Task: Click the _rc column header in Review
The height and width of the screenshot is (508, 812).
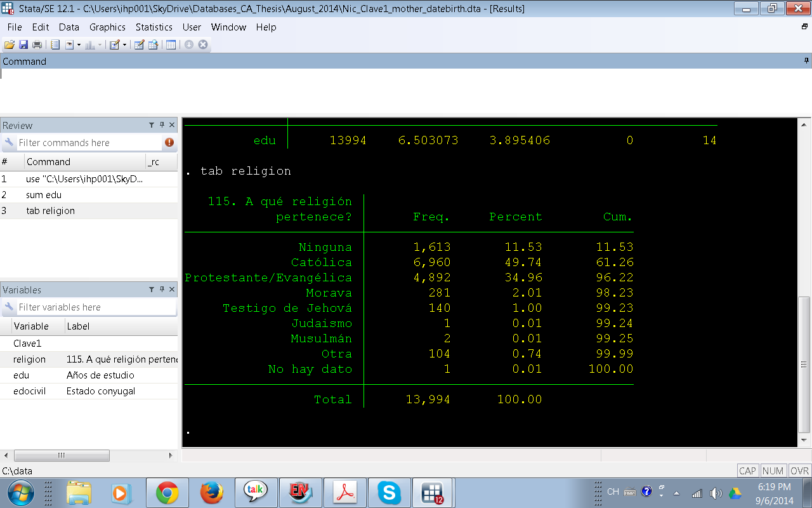Action: pos(162,162)
